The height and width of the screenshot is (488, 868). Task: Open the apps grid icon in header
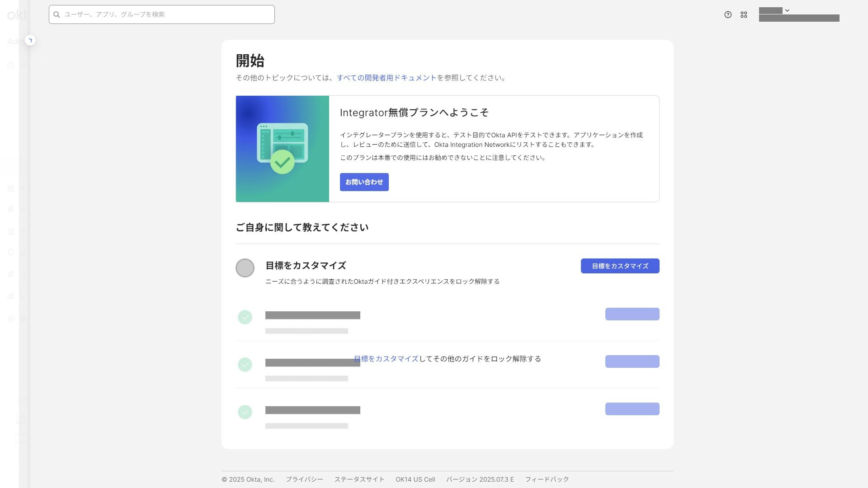(x=744, y=15)
